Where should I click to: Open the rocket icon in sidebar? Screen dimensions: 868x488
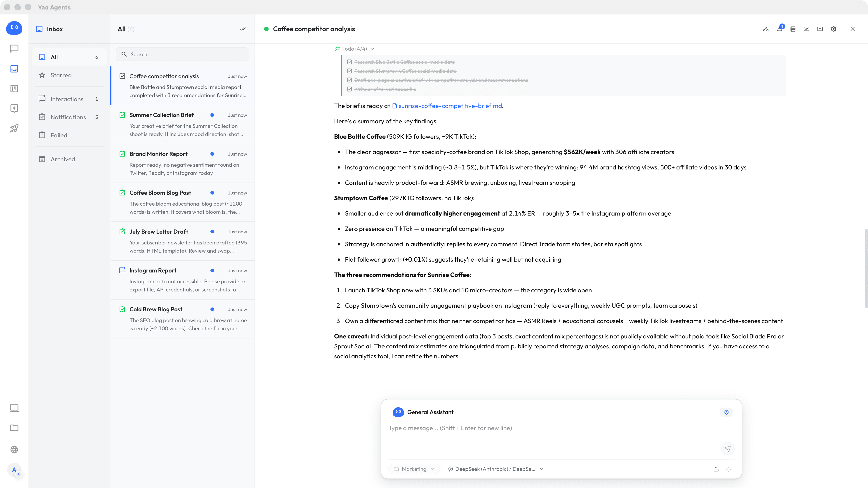tap(14, 128)
